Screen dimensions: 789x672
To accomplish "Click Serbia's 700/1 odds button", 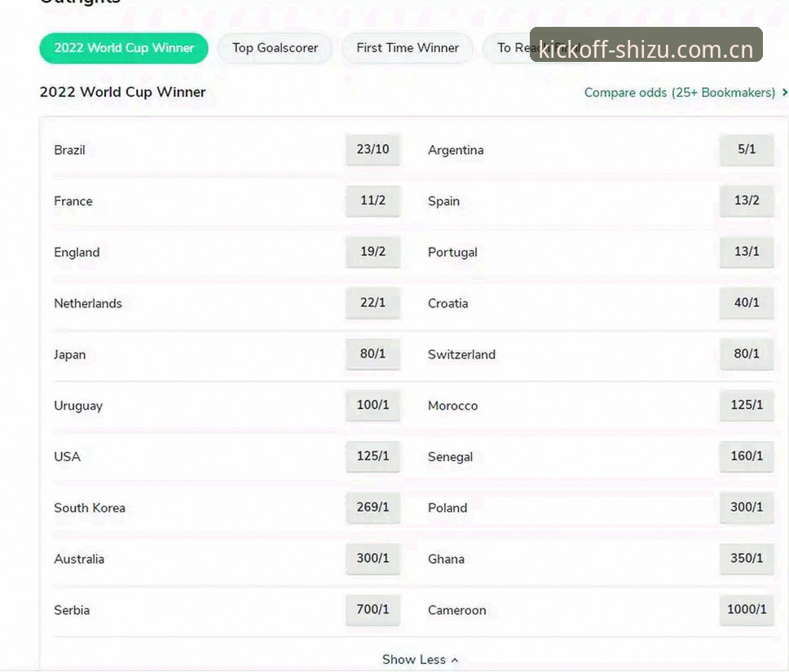I will click(x=372, y=609).
